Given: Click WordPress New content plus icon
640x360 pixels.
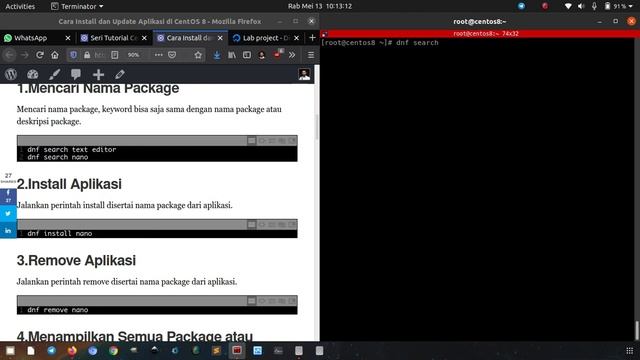Looking at the screenshot, I should (98, 74).
